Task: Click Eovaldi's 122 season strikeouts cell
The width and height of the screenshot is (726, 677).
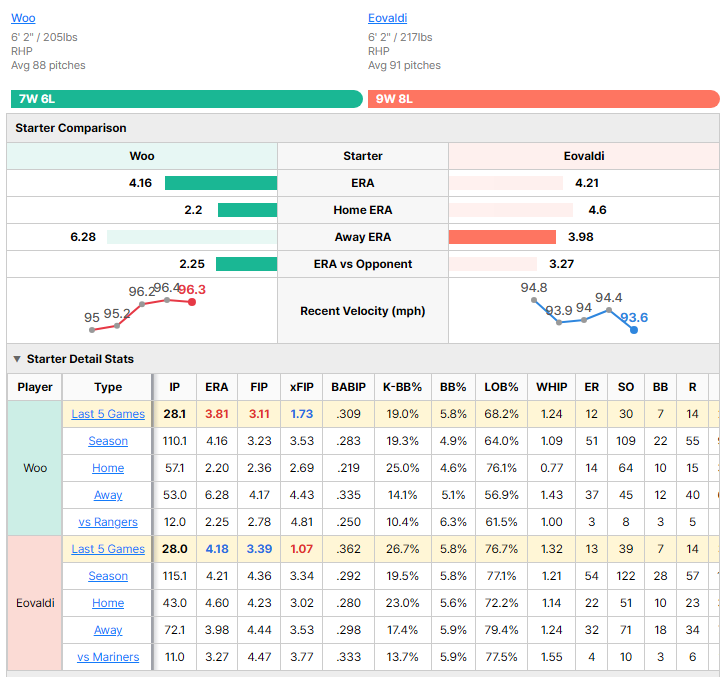Action: coord(626,576)
